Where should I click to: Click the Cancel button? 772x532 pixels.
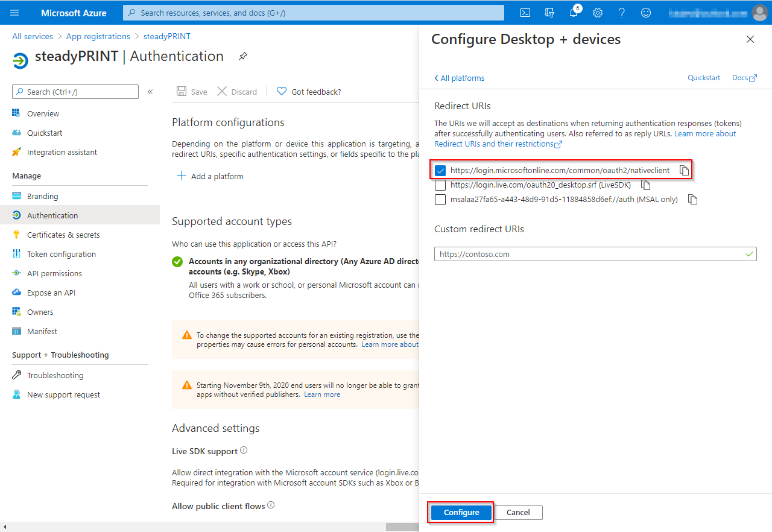coord(518,513)
